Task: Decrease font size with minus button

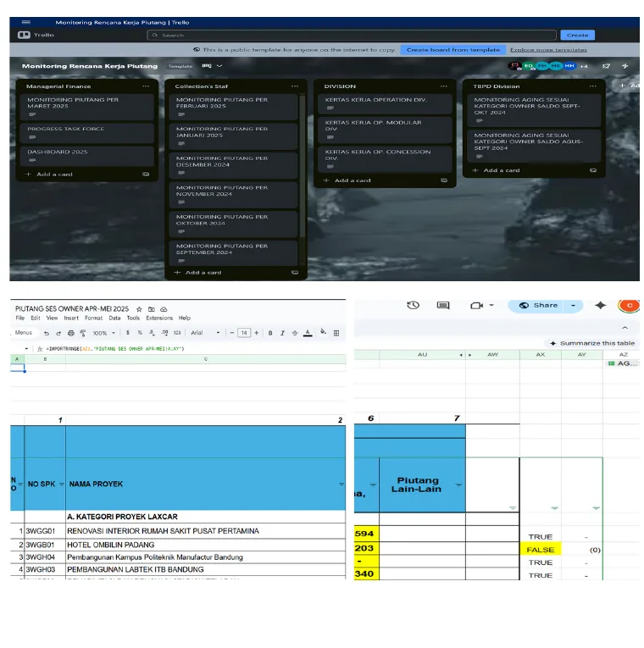Action: [x=232, y=333]
